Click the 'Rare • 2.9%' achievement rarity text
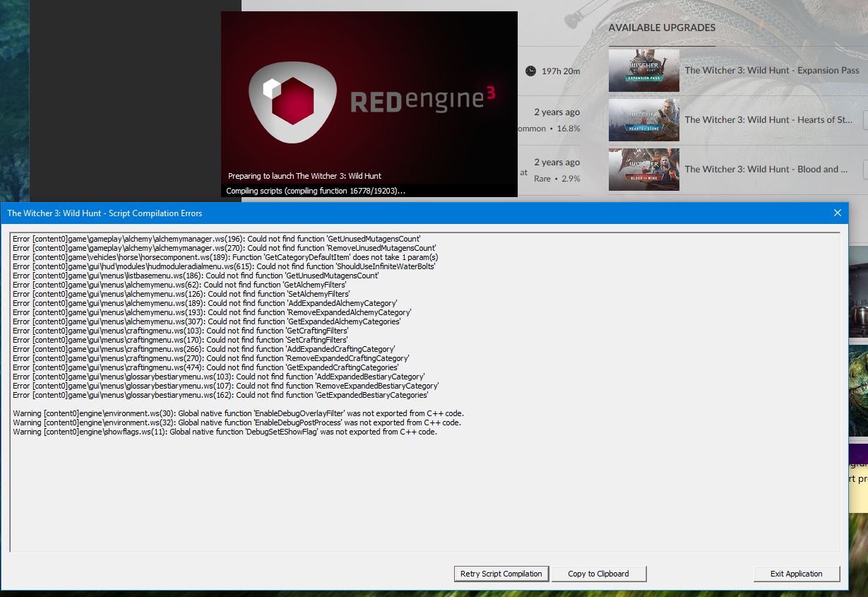 [x=557, y=179]
